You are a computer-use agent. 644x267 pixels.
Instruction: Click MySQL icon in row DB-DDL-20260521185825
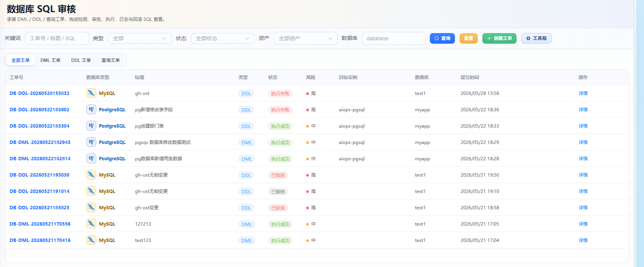(91, 207)
